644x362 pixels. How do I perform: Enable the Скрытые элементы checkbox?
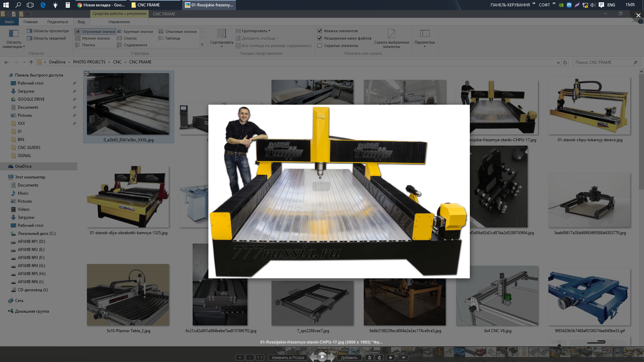point(320,46)
